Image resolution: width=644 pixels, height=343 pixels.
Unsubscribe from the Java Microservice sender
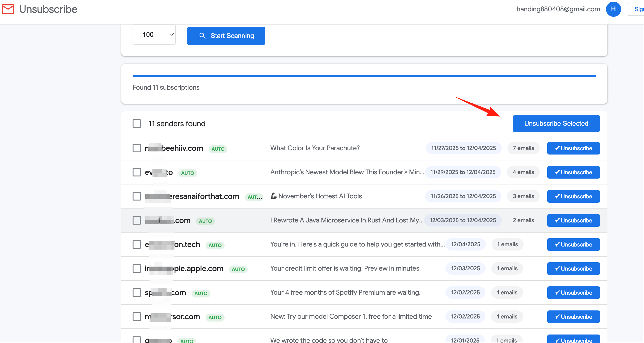tap(573, 221)
